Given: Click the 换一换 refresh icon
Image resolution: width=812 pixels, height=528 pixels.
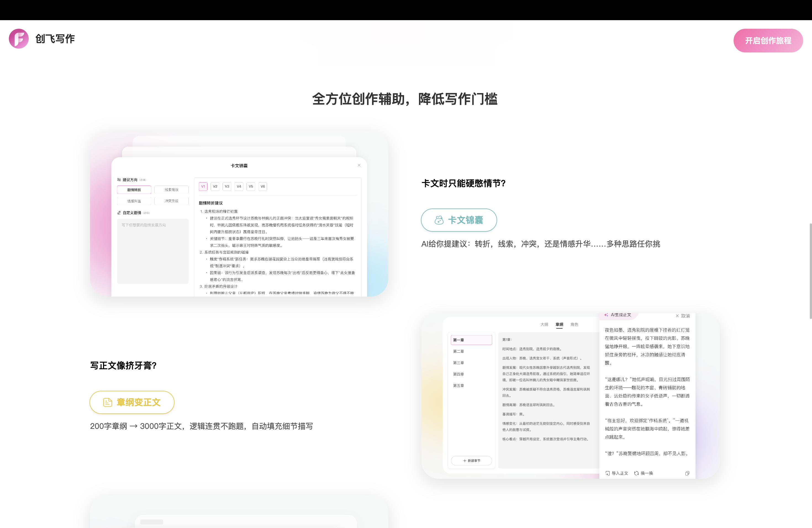Looking at the screenshot, I should pos(636,473).
